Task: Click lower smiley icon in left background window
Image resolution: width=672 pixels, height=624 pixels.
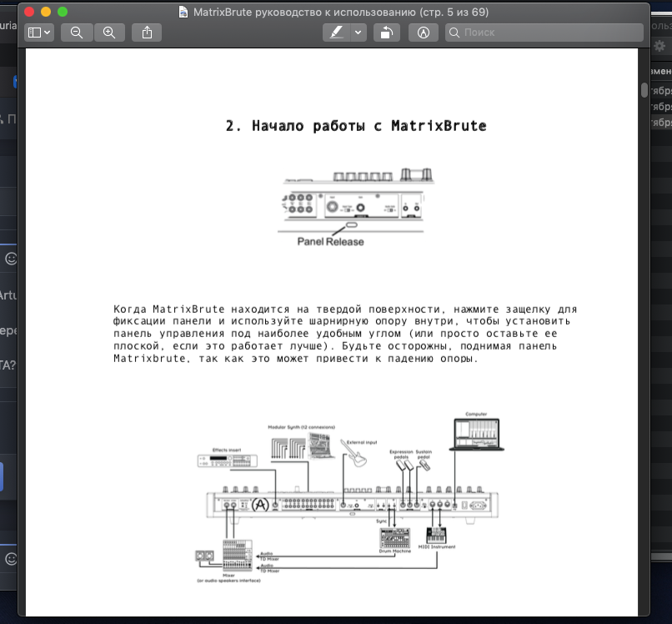Action: coord(11,559)
